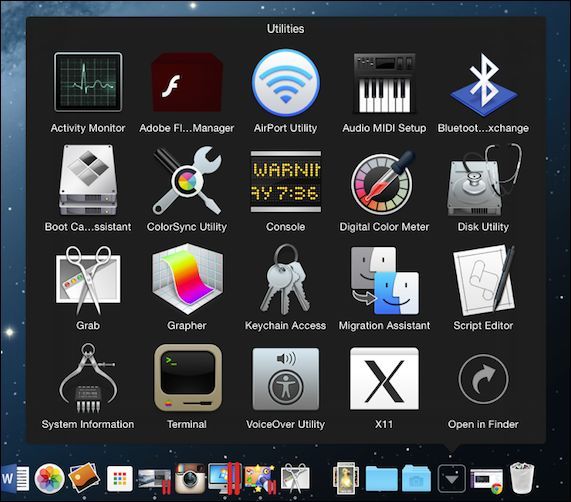Launch Instagram camera app from Dock
Viewport: 571px width, 502px height.
coord(190,478)
